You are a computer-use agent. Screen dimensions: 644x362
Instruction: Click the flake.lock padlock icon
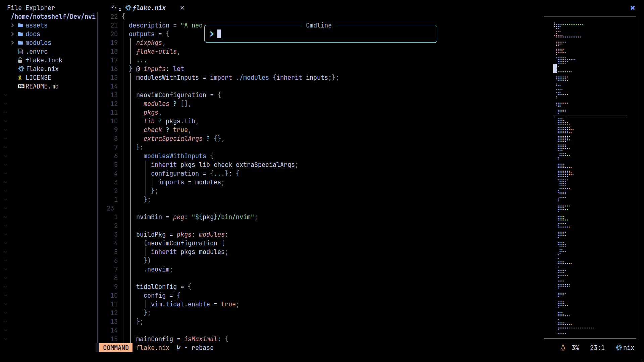tap(20, 60)
